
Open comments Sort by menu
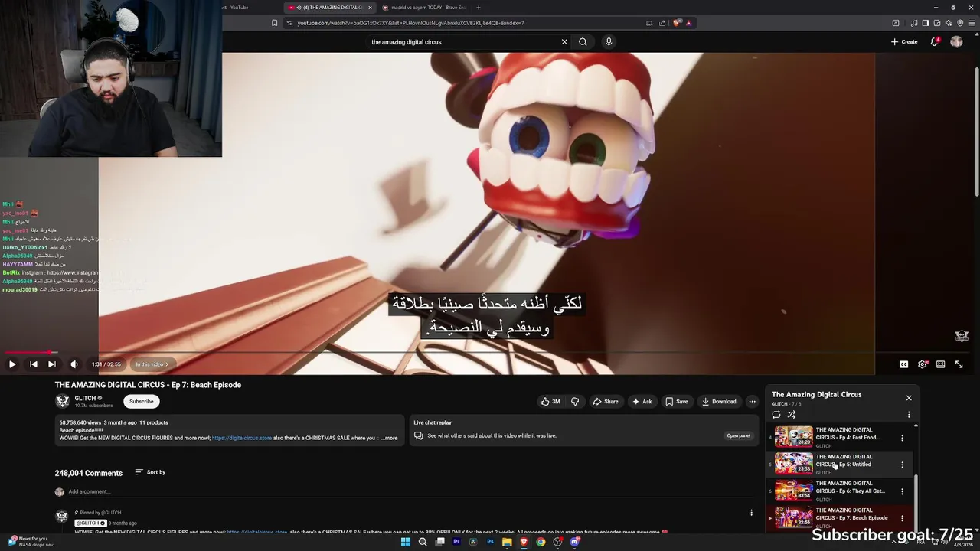coord(150,472)
